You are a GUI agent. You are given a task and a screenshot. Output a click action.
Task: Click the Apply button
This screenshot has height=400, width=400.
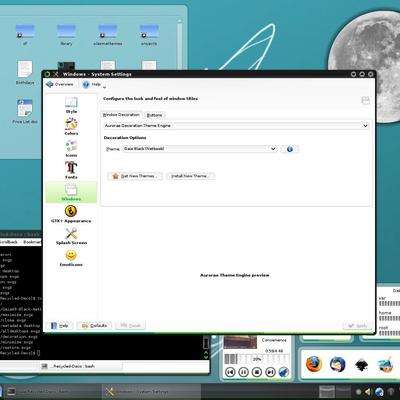coord(357,326)
